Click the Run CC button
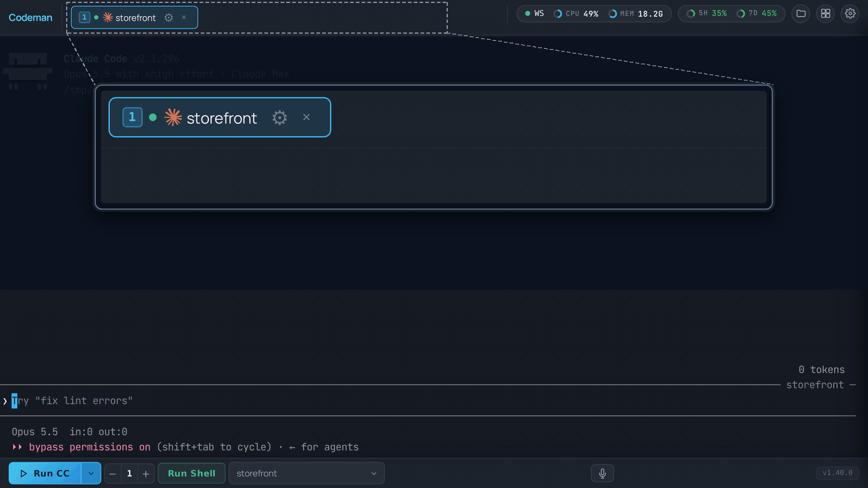This screenshot has width=868, height=488. pyautogui.click(x=45, y=473)
